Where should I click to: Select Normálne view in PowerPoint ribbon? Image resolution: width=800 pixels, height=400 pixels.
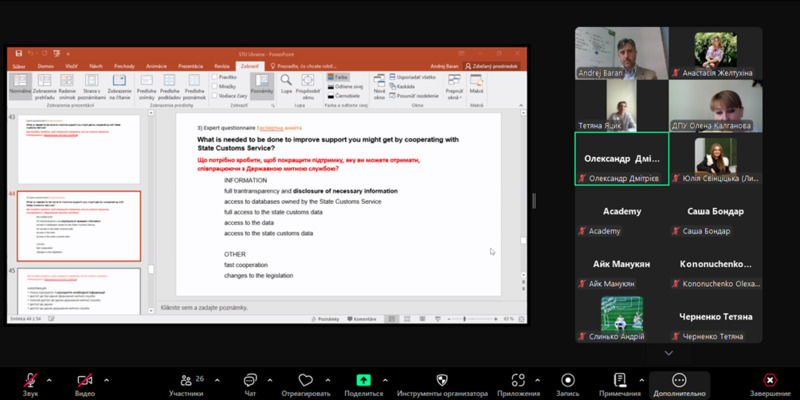point(20,86)
